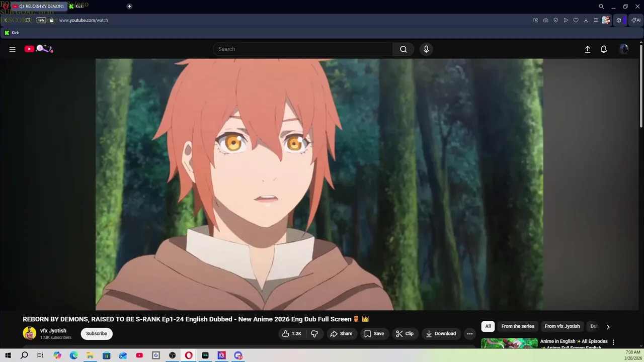
Task: Launch Copilot from the taskbar
Action: (57, 355)
